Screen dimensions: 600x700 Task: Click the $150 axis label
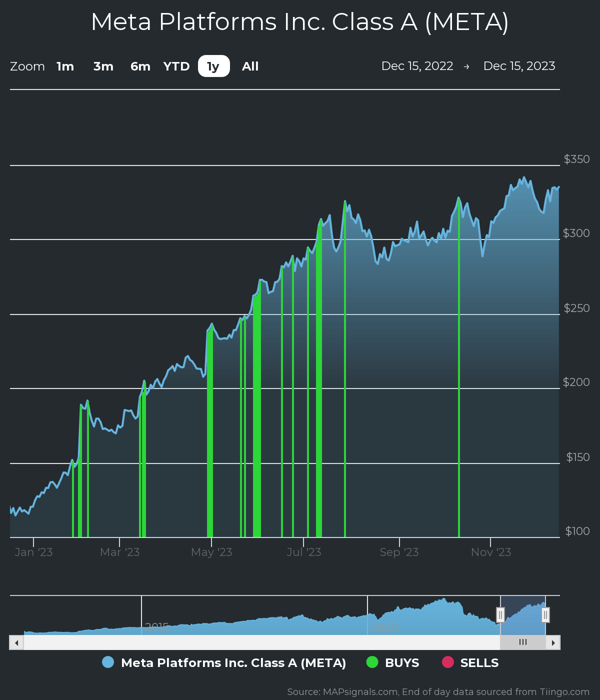[577, 457]
